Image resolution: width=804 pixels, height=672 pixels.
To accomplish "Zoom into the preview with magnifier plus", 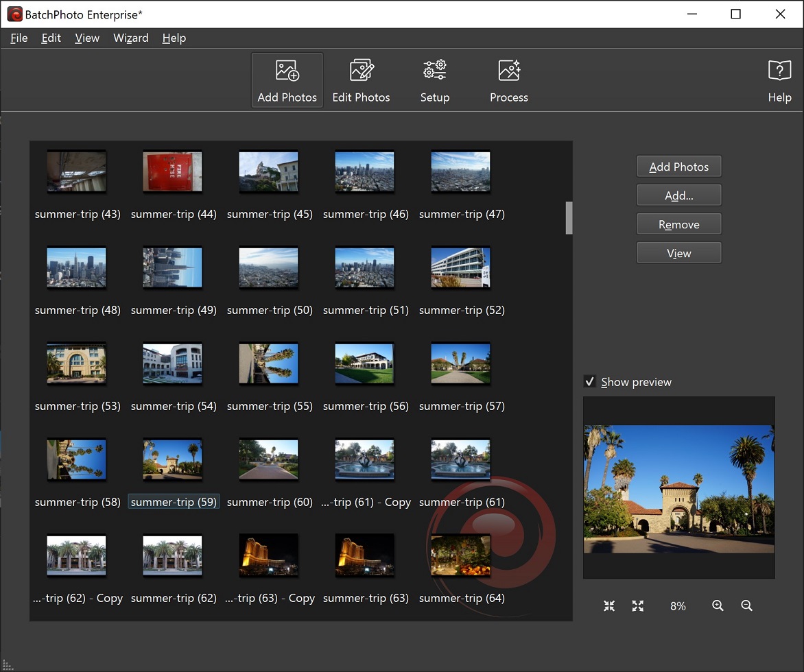I will coord(718,605).
